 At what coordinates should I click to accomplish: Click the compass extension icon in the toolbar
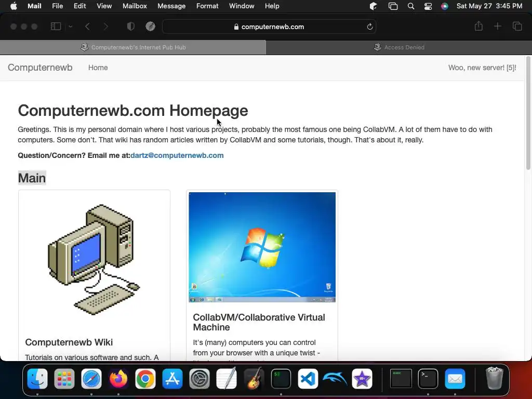pos(150,26)
